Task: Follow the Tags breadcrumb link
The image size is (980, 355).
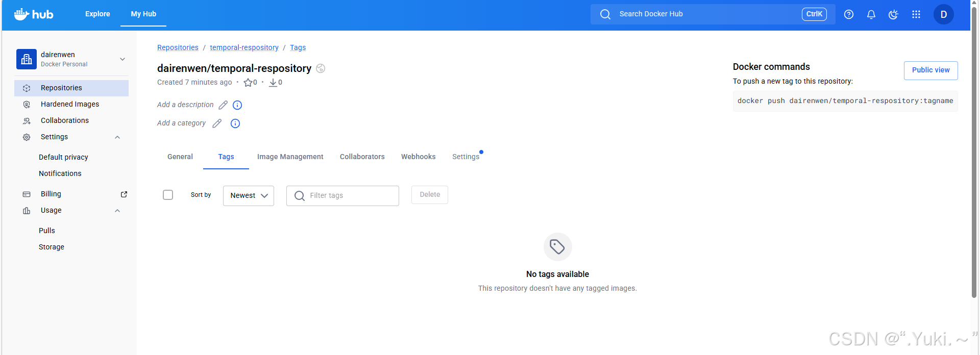Action: tap(298, 47)
